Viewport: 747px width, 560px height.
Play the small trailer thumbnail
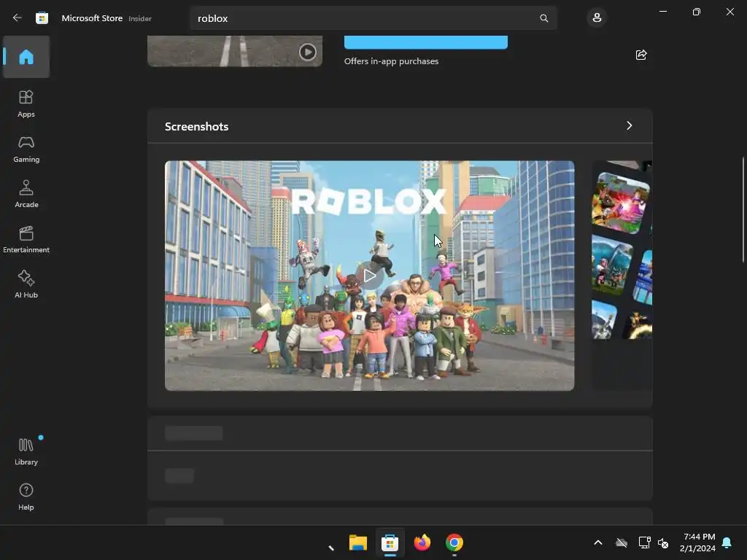point(307,52)
